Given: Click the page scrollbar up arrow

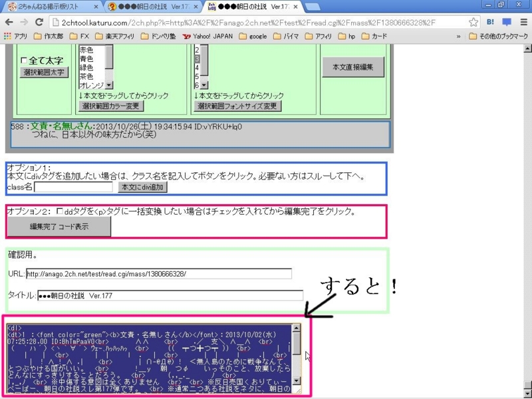Looking at the screenshot, I should [527, 49].
